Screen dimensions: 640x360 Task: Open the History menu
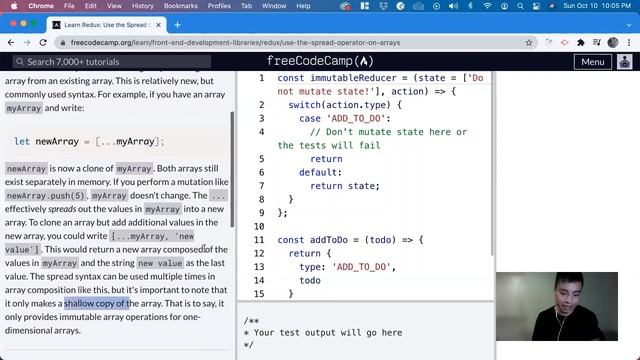142,6
